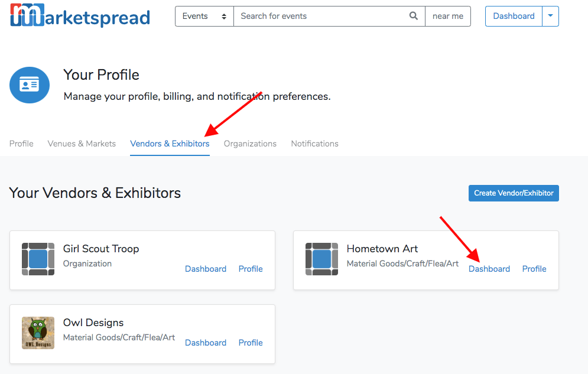The width and height of the screenshot is (588, 374).
Task: Click the search magnifier icon
Action: point(413,16)
